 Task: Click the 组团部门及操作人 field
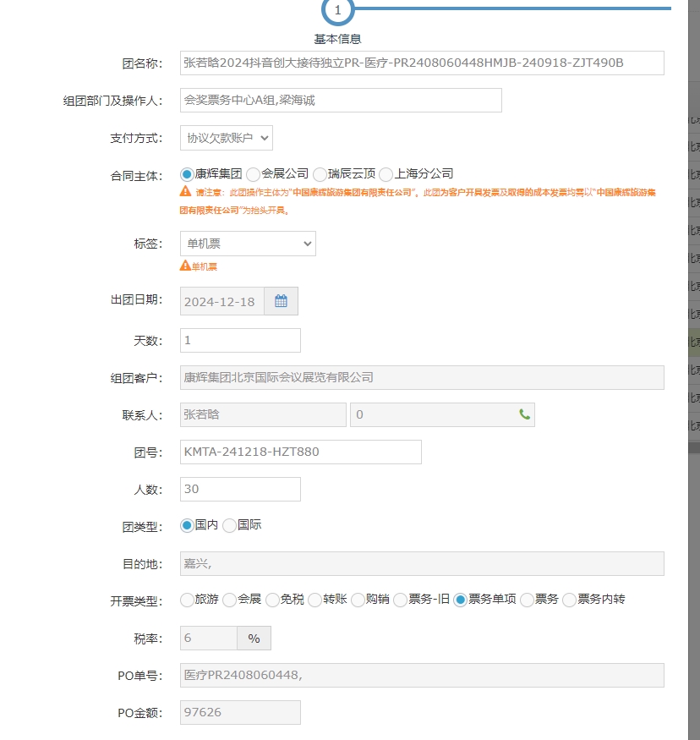[341, 100]
